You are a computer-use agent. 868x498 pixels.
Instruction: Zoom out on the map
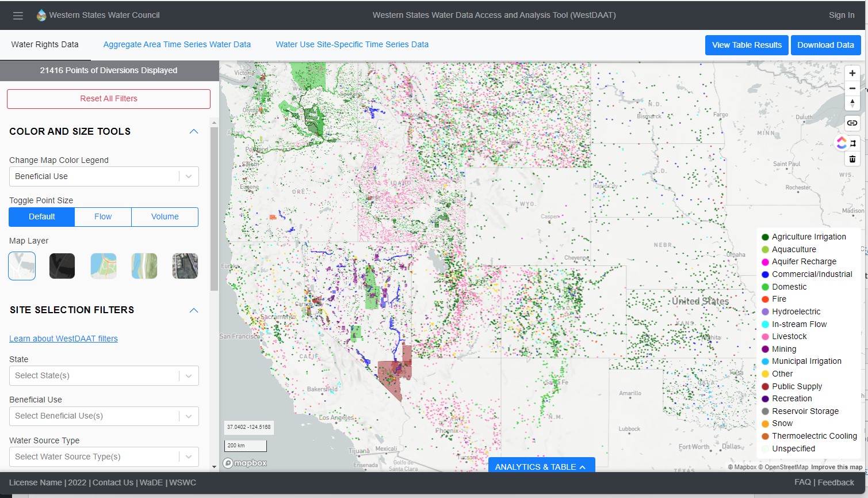click(852, 88)
